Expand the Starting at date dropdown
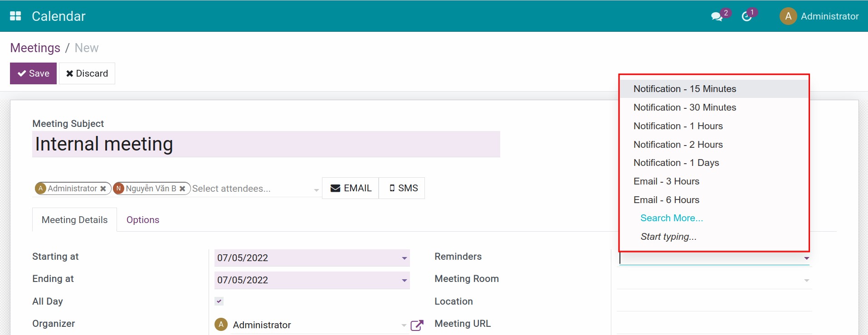 tap(404, 258)
